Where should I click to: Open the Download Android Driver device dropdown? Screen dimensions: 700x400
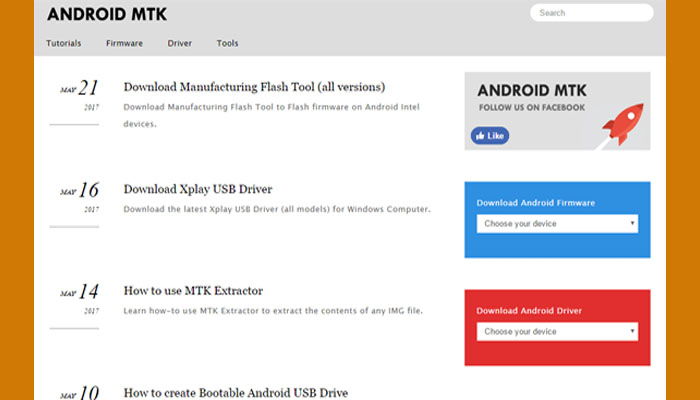557,332
